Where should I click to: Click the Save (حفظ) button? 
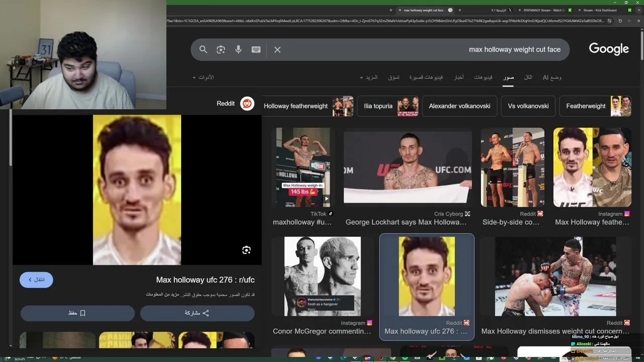tap(77, 313)
